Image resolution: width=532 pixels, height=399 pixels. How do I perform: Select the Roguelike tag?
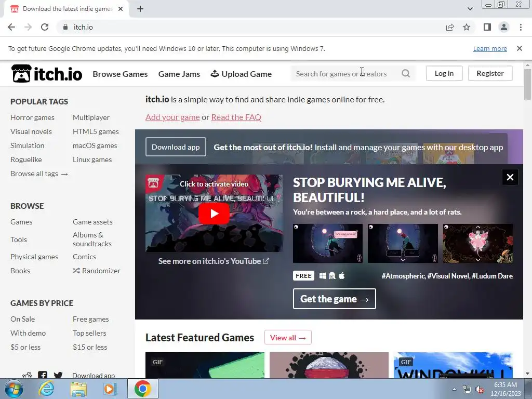(26, 159)
